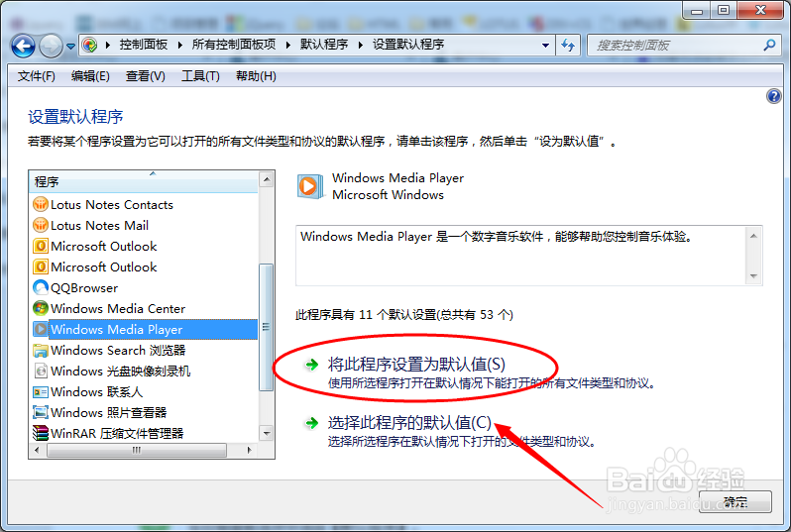This screenshot has height=532, width=791.
Task: Click 选择此程序的默认值(C) link
Action: [x=409, y=423]
